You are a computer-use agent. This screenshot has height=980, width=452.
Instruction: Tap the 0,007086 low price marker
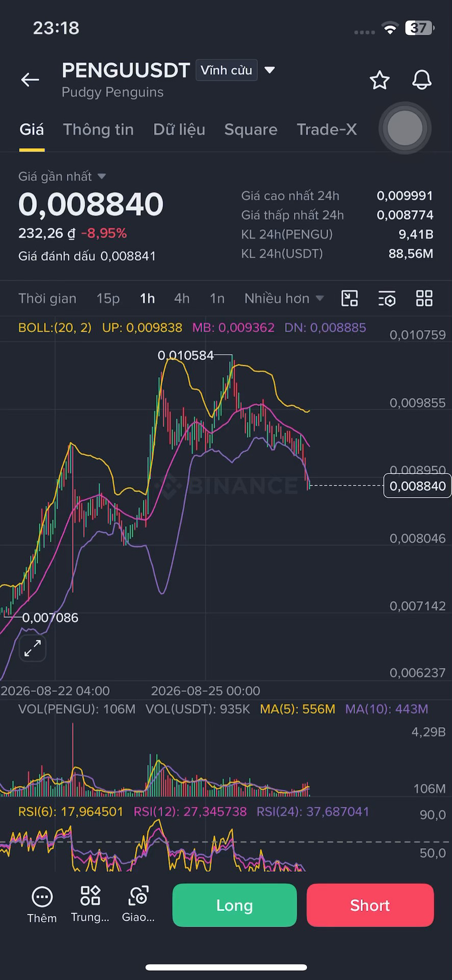(50, 618)
